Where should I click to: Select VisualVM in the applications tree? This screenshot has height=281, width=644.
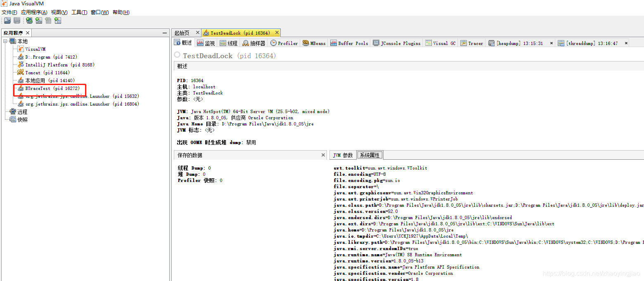pyautogui.click(x=36, y=49)
